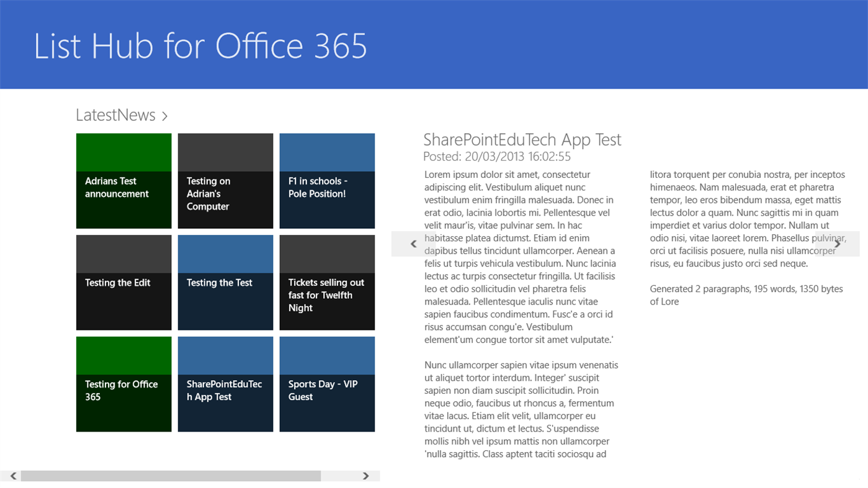Click the List Hub for Office 365 header
The width and height of the screenshot is (868, 488).
coord(200,46)
